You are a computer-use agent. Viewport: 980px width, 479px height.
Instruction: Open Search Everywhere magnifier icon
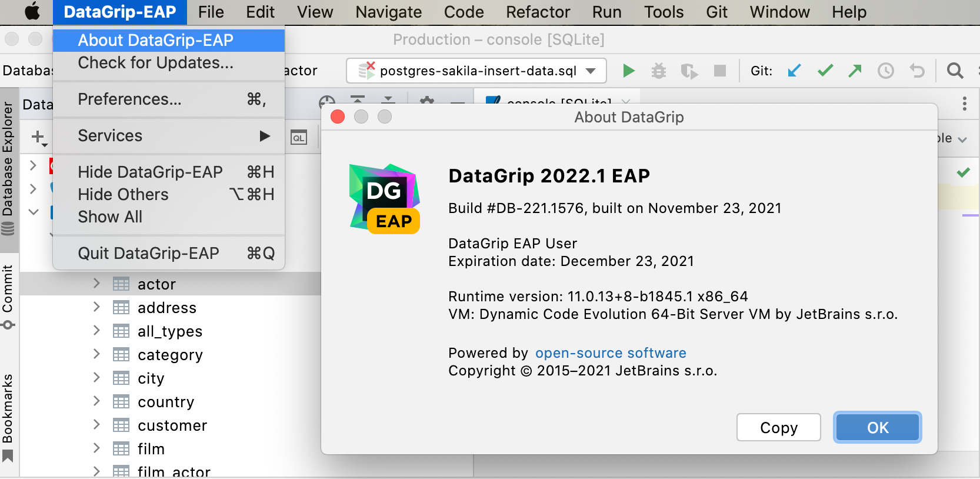pyautogui.click(x=955, y=71)
